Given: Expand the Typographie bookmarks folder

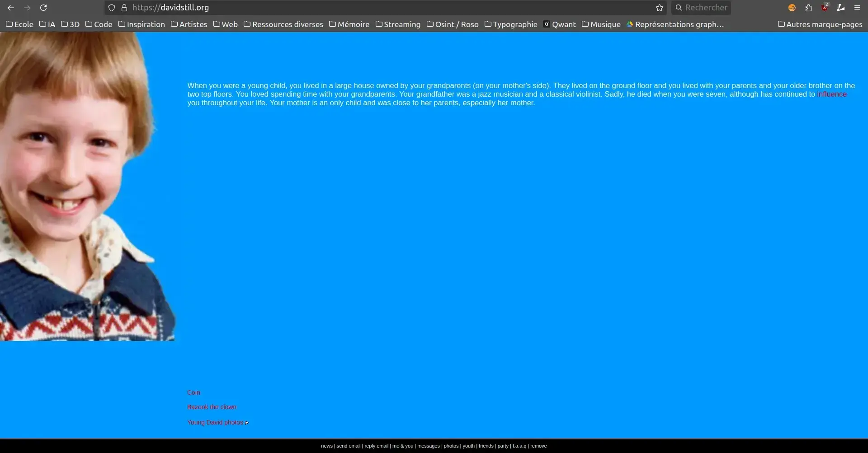Looking at the screenshot, I should point(511,24).
